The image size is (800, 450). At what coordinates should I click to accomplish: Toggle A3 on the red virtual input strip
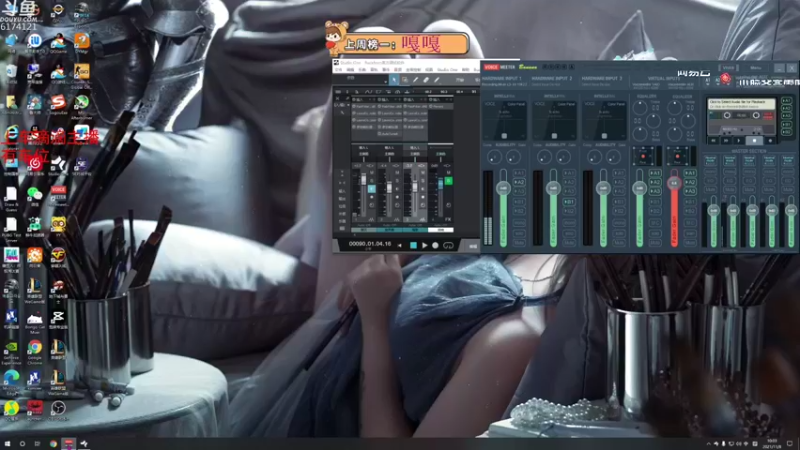[690, 191]
